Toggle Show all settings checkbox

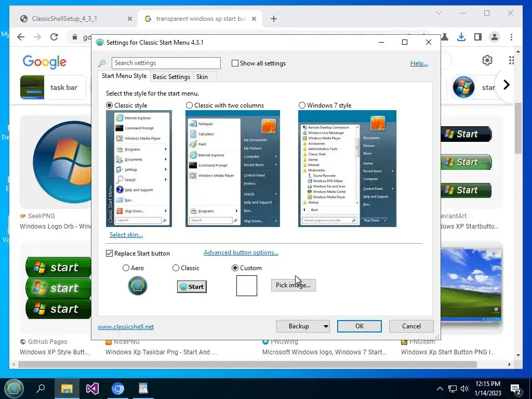pos(235,63)
